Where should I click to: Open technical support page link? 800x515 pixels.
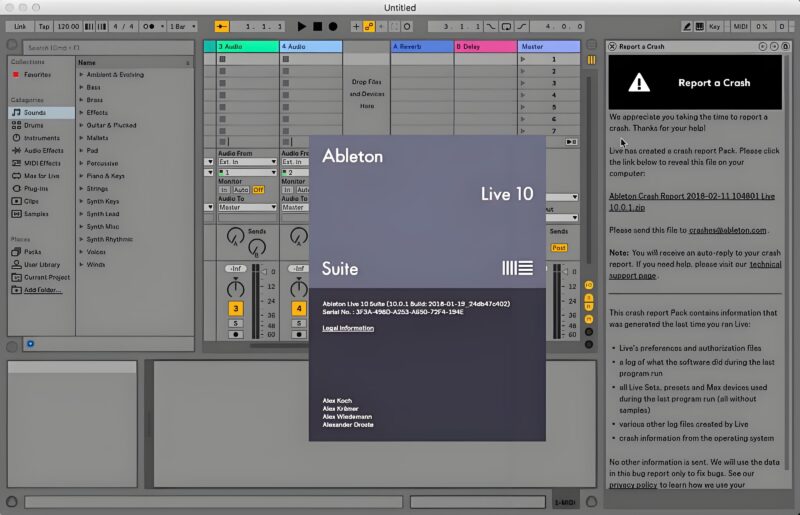pos(695,270)
